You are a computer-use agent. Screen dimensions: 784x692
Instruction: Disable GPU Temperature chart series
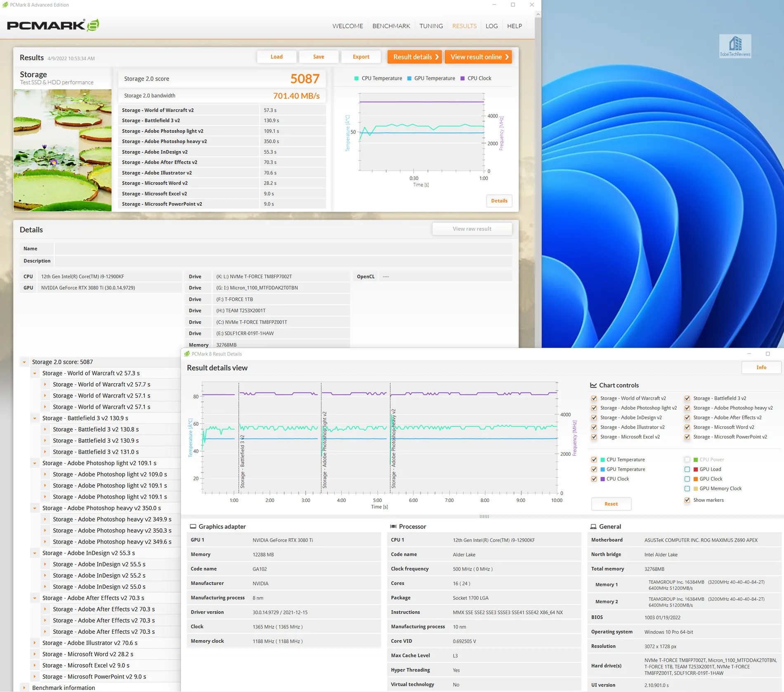(x=594, y=469)
